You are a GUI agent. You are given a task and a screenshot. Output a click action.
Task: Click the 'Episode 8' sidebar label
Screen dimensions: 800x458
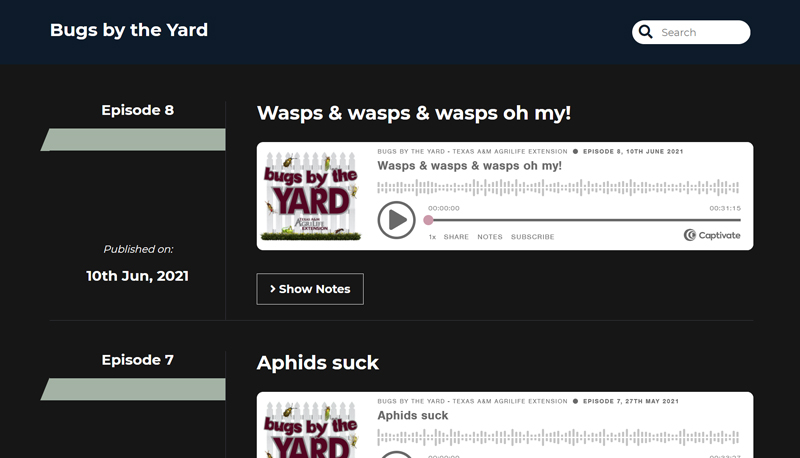point(138,110)
